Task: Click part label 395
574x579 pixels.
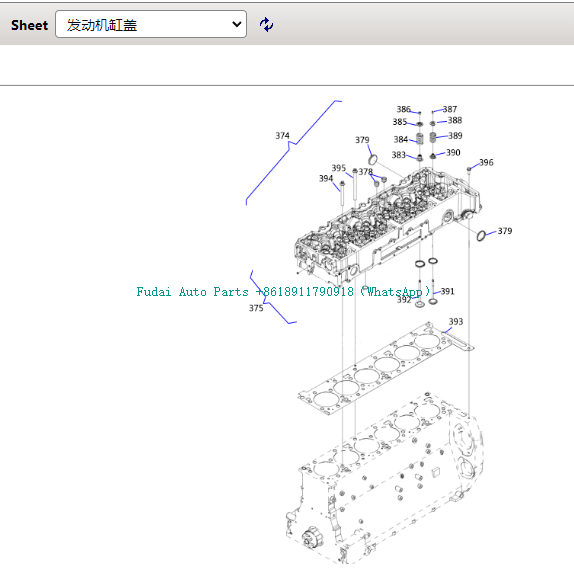Action: (x=339, y=168)
